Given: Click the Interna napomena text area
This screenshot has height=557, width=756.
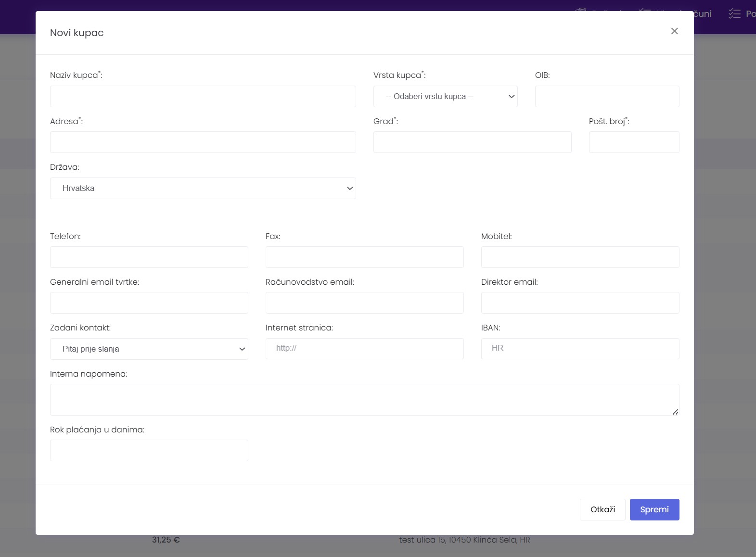Looking at the screenshot, I should [x=365, y=400].
